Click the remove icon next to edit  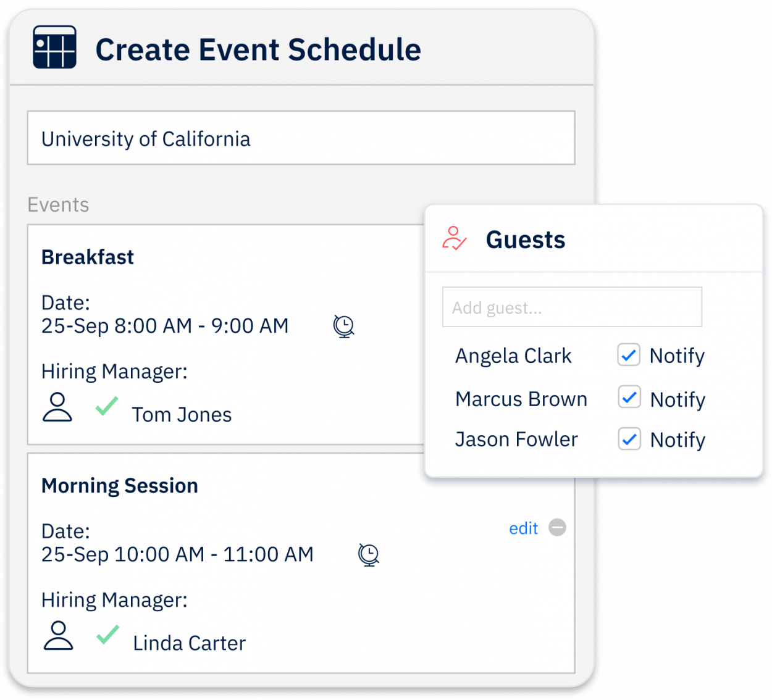coord(557,528)
